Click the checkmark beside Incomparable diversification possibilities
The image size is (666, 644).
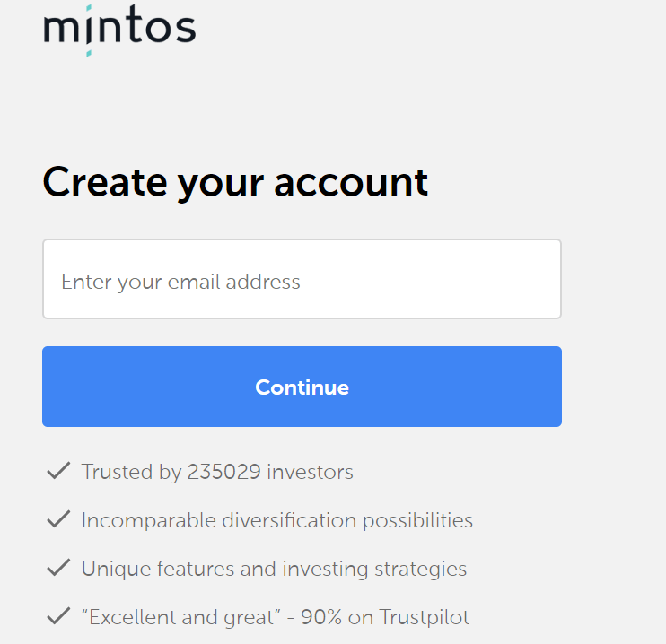point(58,519)
